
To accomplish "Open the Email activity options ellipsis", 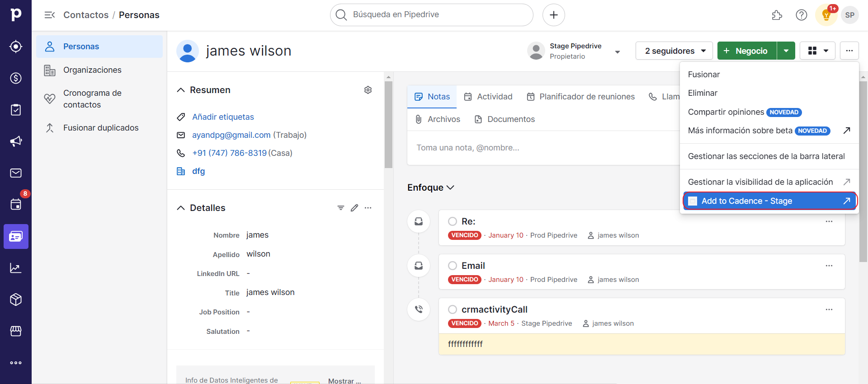I will tap(829, 266).
